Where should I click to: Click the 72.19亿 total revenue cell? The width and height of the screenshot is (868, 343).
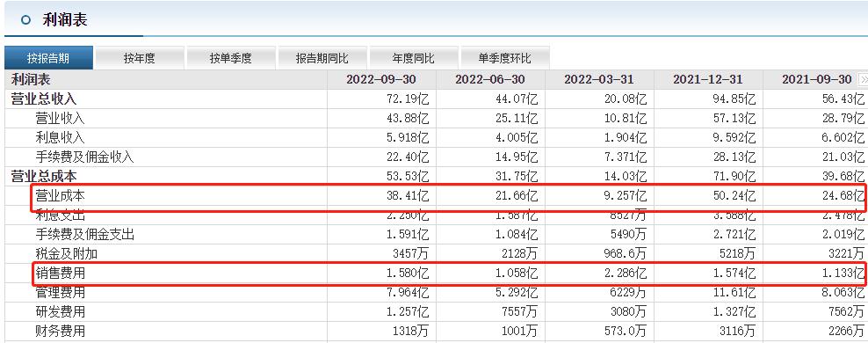pyautogui.click(x=407, y=99)
